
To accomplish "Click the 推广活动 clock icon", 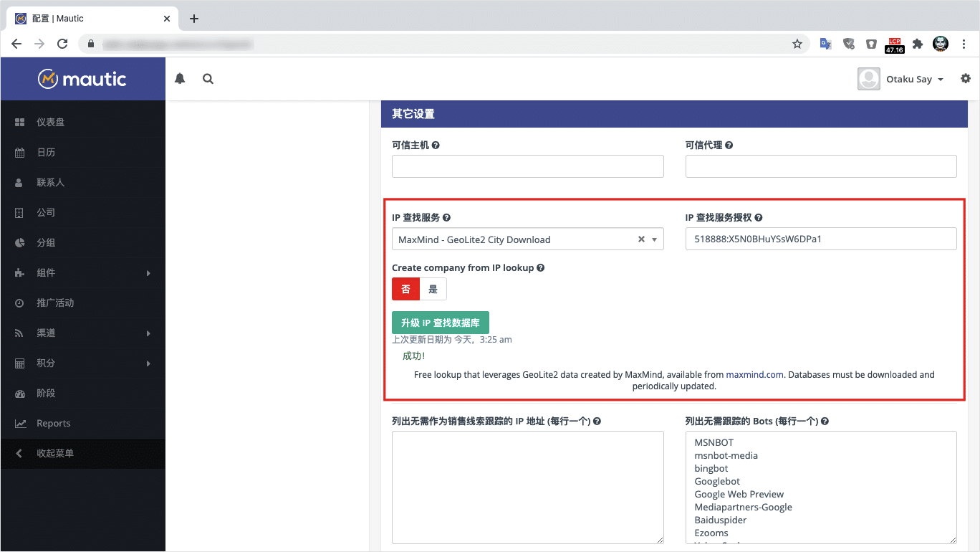I will (x=20, y=303).
